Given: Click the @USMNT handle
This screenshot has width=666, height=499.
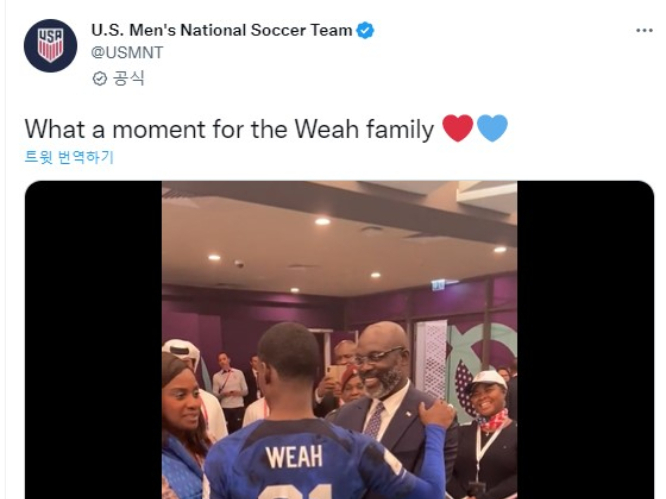Looking at the screenshot, I should (x=127, y=53).
